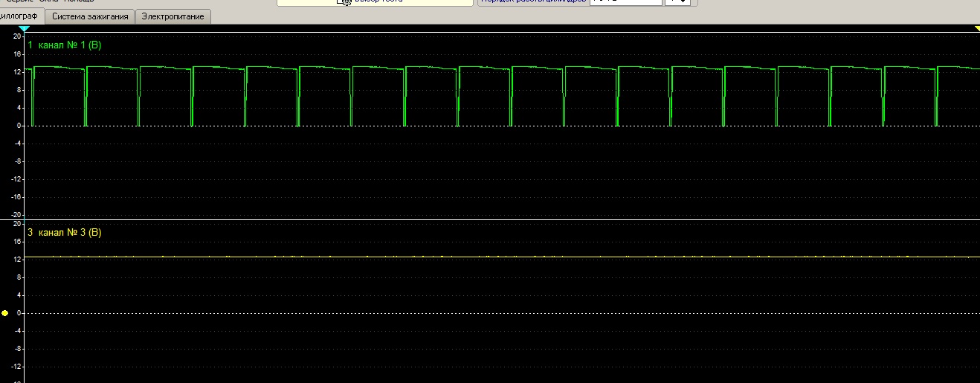Click the yellow zero-level dot for channel 3

point(5,313)
